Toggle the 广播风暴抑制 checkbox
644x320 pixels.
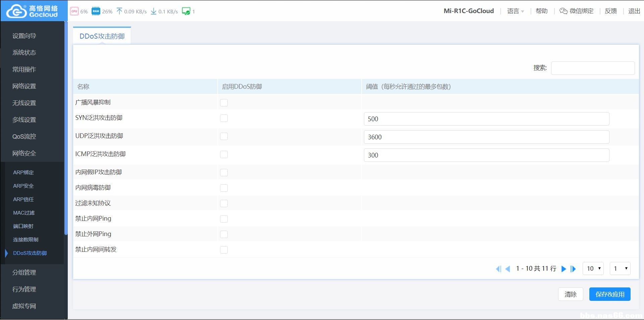tap(224, 103)
